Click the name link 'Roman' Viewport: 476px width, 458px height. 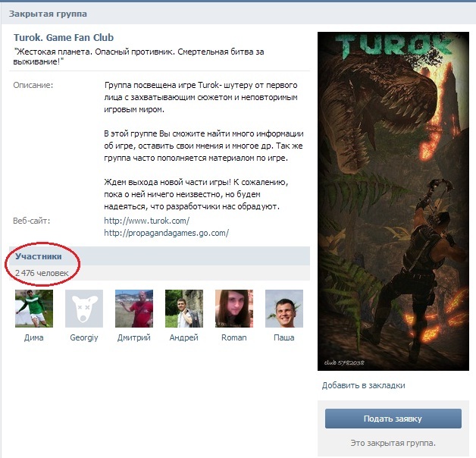(x=233, y=337)
